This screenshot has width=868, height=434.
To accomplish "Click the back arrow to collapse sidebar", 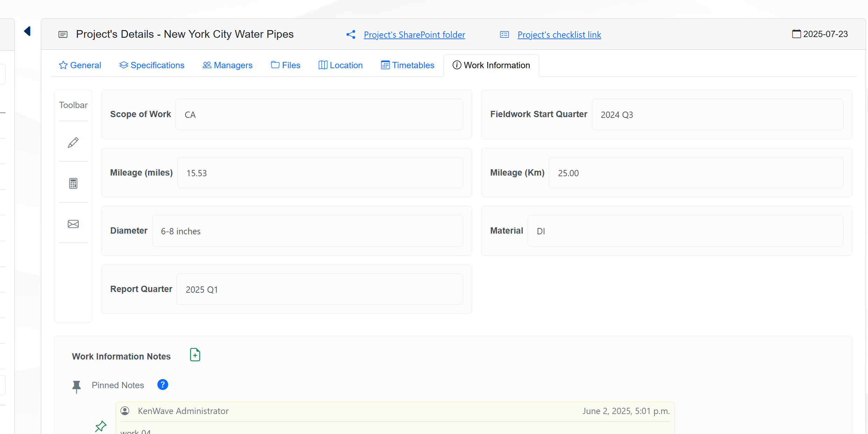I will 27,31.
